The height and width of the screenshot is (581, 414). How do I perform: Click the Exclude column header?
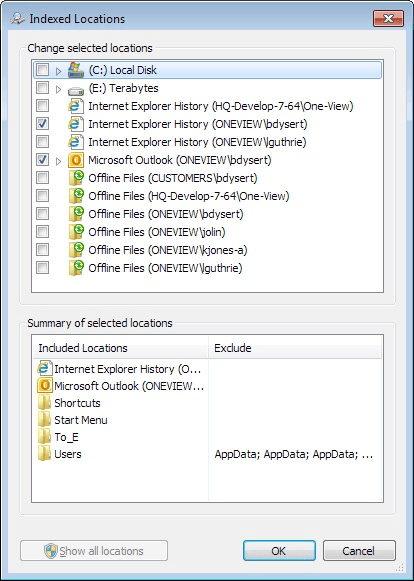295,348
